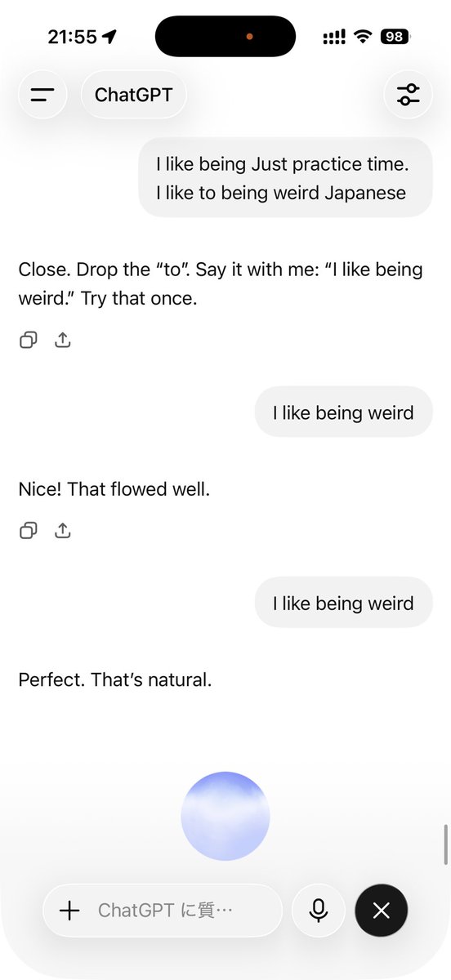Screen dimensions: 451x980
Task: Tap the blue voice orb
Action: point(225,816)
